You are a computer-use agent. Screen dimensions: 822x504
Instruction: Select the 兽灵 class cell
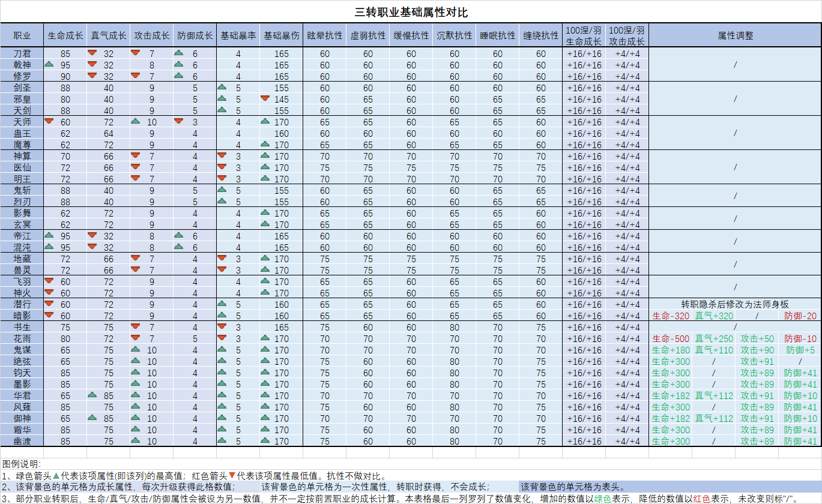22,270
